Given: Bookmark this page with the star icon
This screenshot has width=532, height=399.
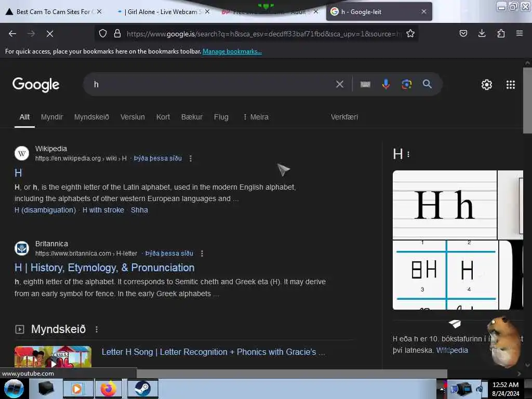Looking at the screenshot, I should pos(410,34).
